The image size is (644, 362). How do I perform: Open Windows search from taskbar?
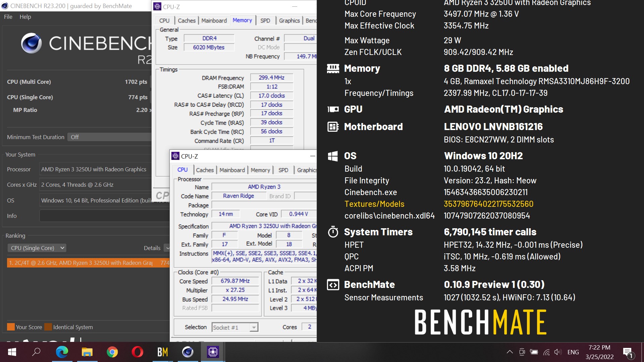point(36,352)
